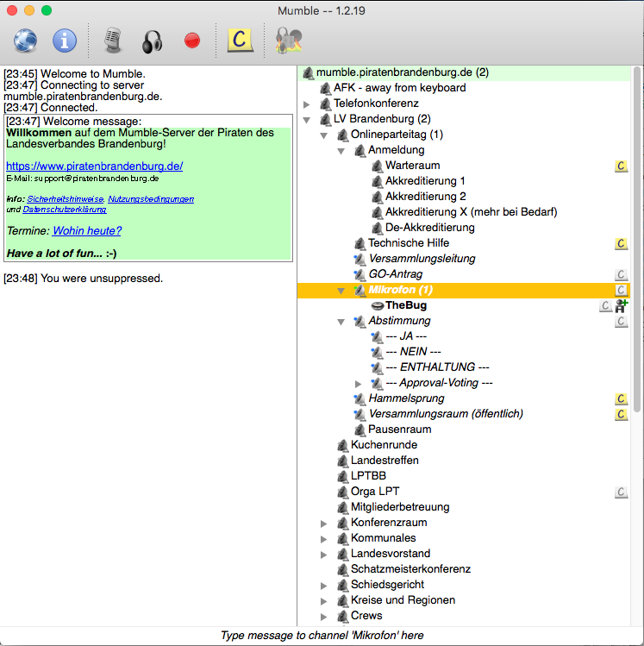Click the channel icon beside AFK channel
644x646 pixels.
point(325,88)
